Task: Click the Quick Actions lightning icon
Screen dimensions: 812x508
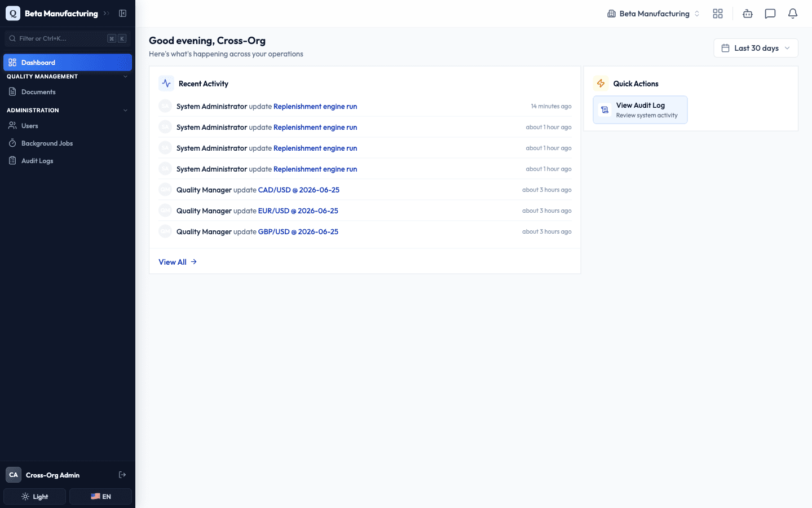Action: coord(601,84)
